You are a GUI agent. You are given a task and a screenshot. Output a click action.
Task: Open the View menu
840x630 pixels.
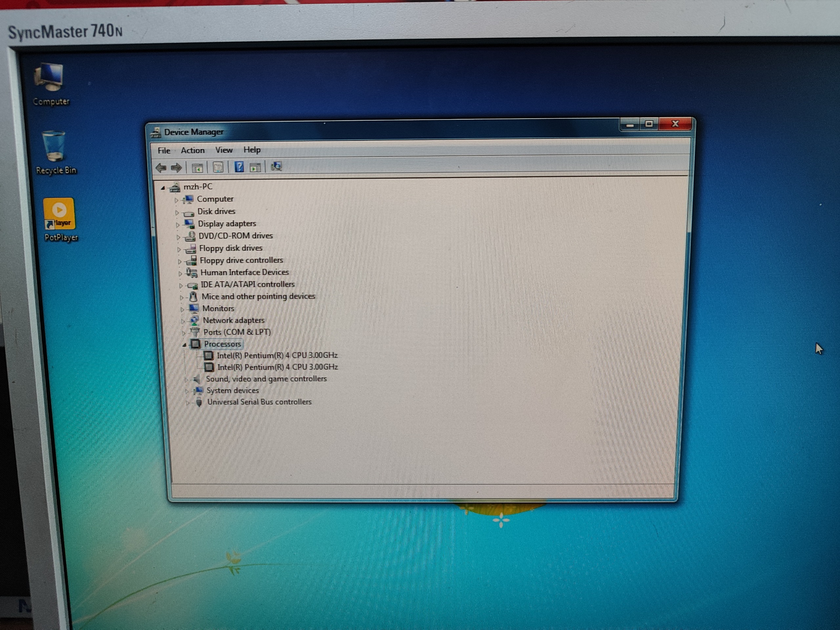coord(224,150)
